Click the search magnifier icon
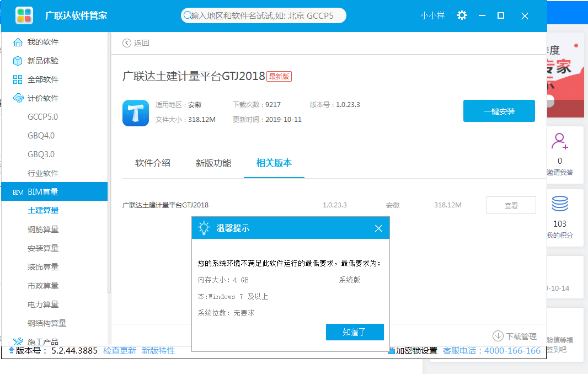The width and height of the screenshot is (588, 374). pyautogui.click(x=187, y=15)
